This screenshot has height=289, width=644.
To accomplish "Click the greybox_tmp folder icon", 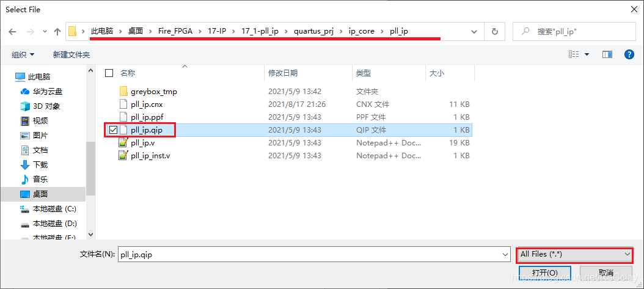I will (x=123, y=91).
